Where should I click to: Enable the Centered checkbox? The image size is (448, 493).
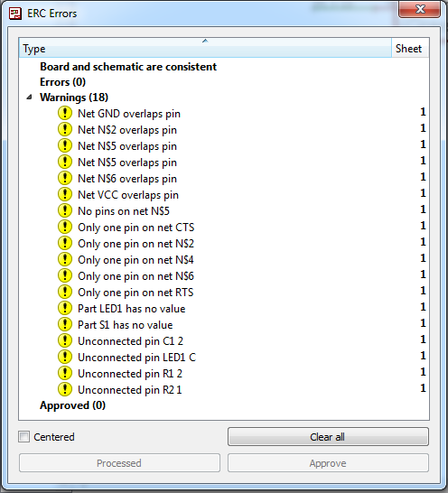23,437
